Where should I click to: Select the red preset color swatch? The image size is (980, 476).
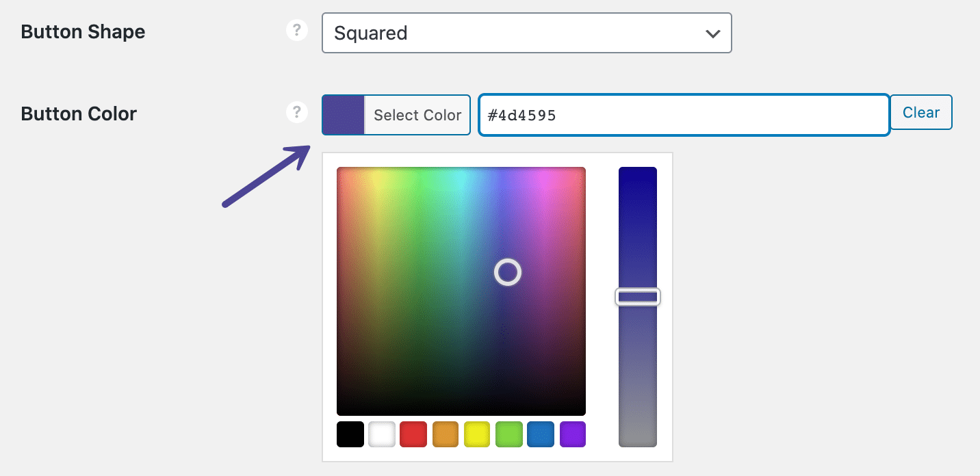pos(413,434)
